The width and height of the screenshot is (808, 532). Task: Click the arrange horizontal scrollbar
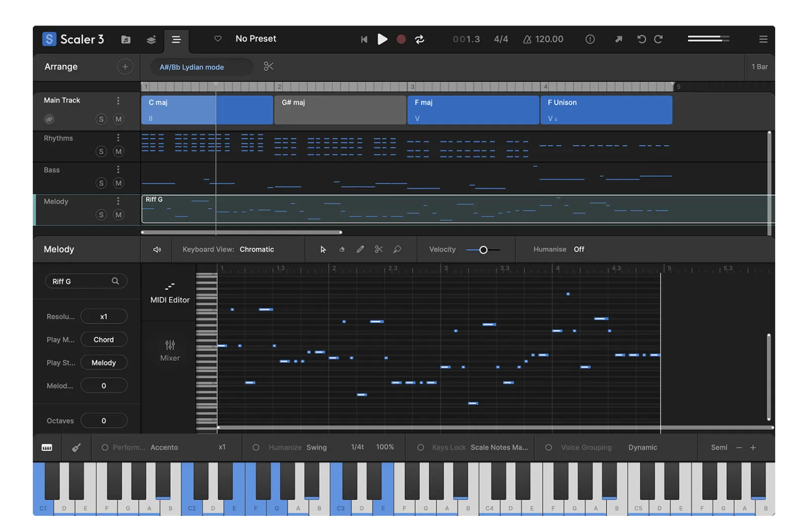click(241, 232)
